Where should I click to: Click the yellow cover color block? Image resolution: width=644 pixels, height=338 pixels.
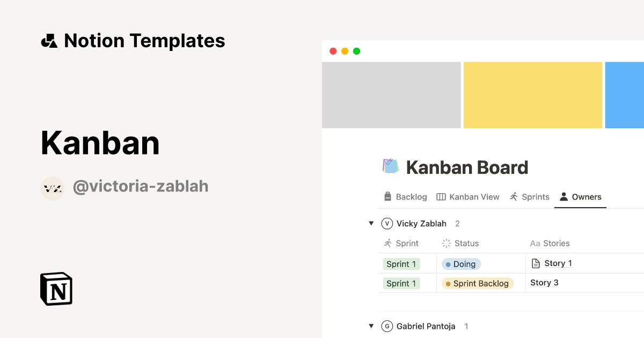pyautogui.click(x=533, y=95)
